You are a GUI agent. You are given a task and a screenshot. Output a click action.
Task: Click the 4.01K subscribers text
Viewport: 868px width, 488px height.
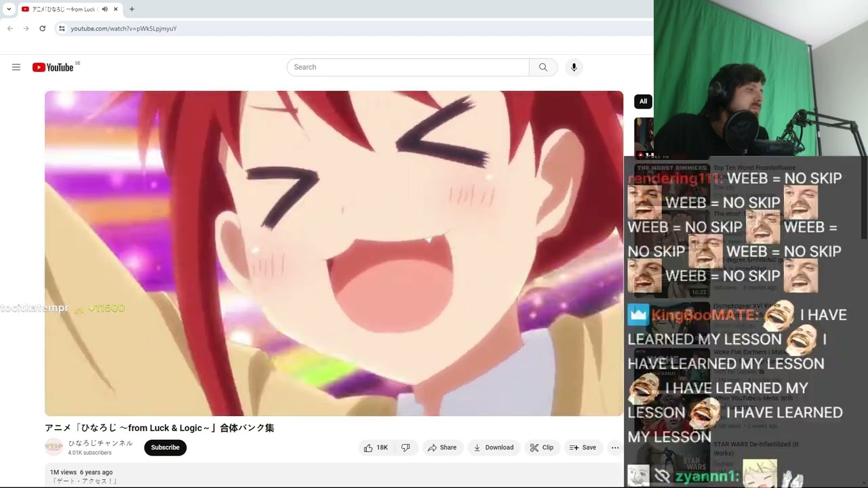(x=90, y=453)
